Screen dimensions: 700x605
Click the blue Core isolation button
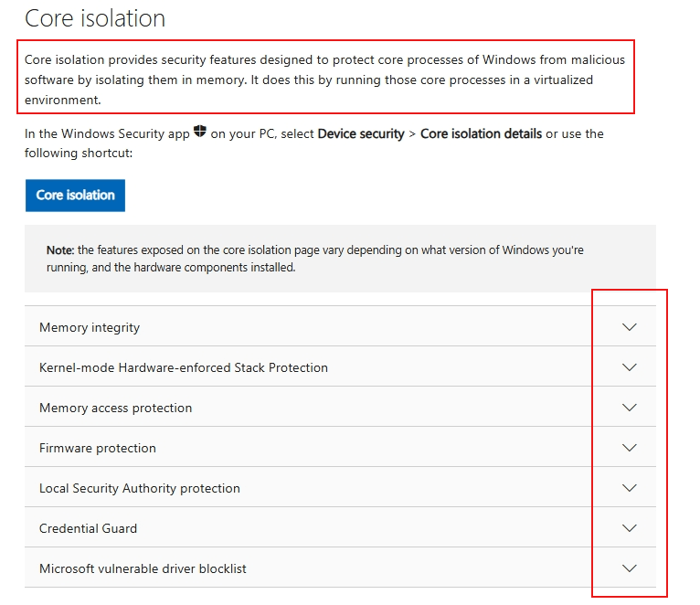[75, 196]
